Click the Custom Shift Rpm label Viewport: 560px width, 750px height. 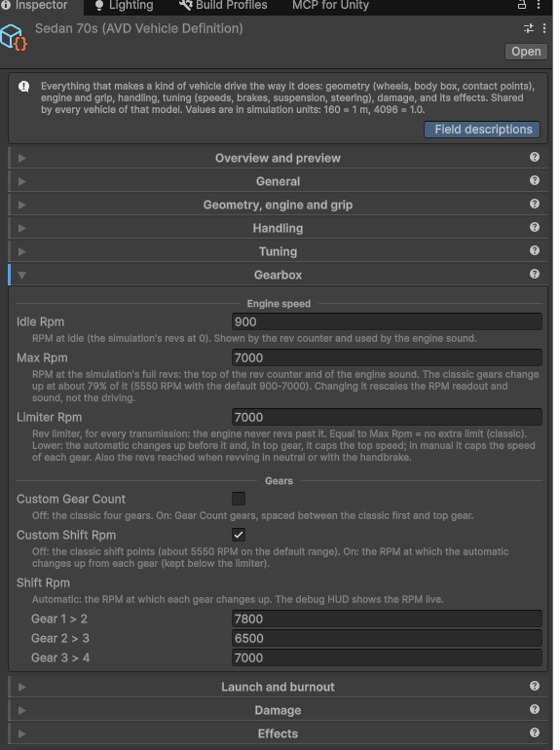(66, 535)
